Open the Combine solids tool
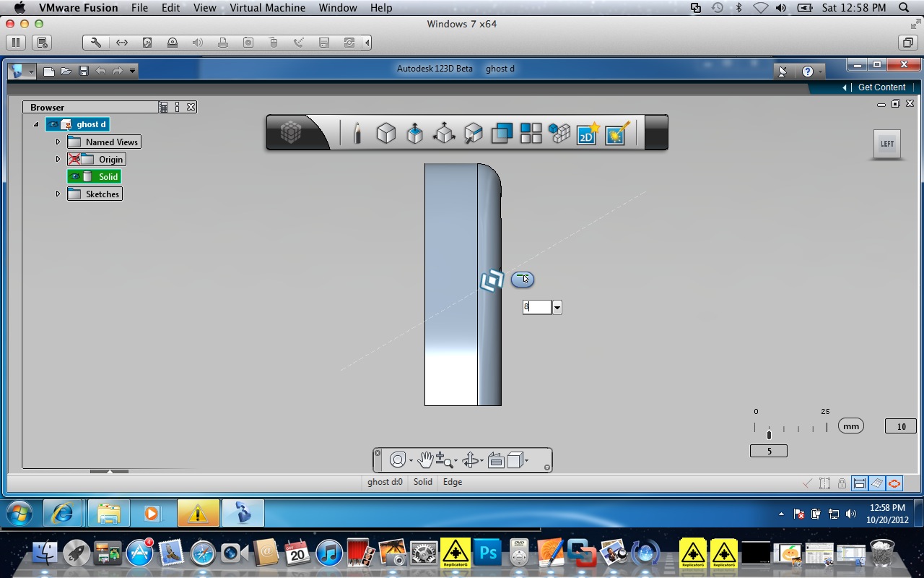The width and height of the screenshot is (924, 578). [502, 133]
